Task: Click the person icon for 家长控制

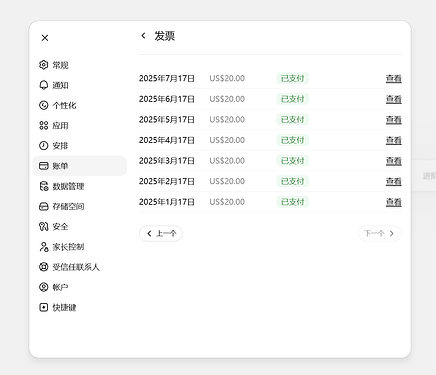Action: click(x=44, y=247)
